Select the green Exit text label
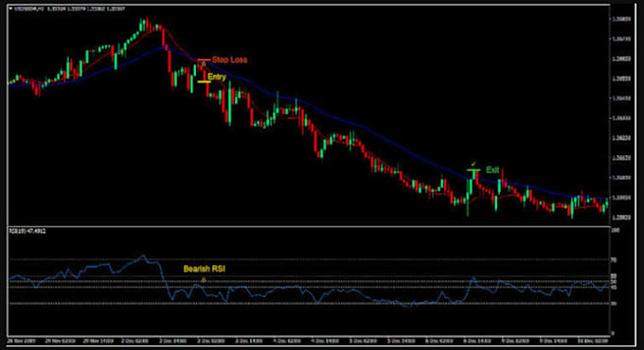 [492, 170]
